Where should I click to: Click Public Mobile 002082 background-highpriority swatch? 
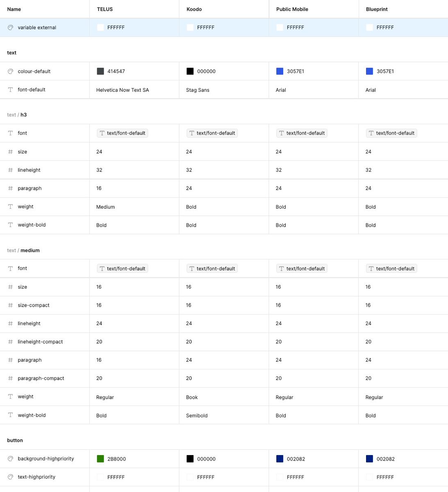(x=280, y=459)
